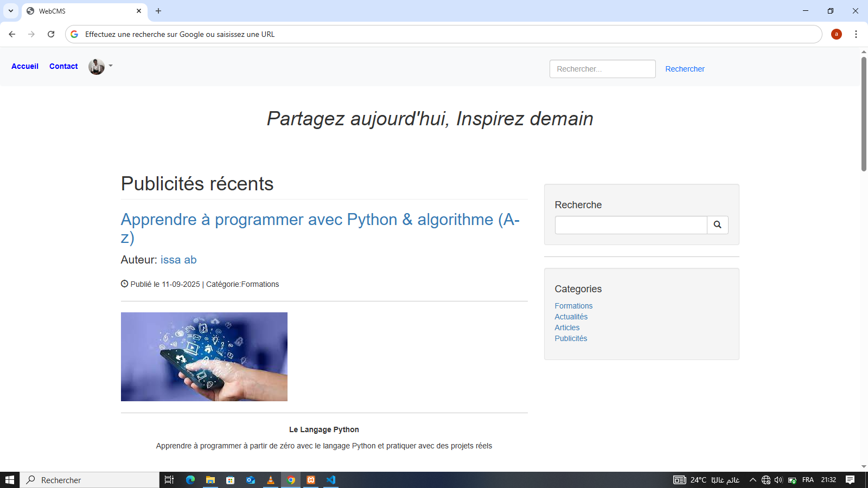Launch Microsoft Edge from the taskbar
868x488 pixels.
[x=190, y=480]
